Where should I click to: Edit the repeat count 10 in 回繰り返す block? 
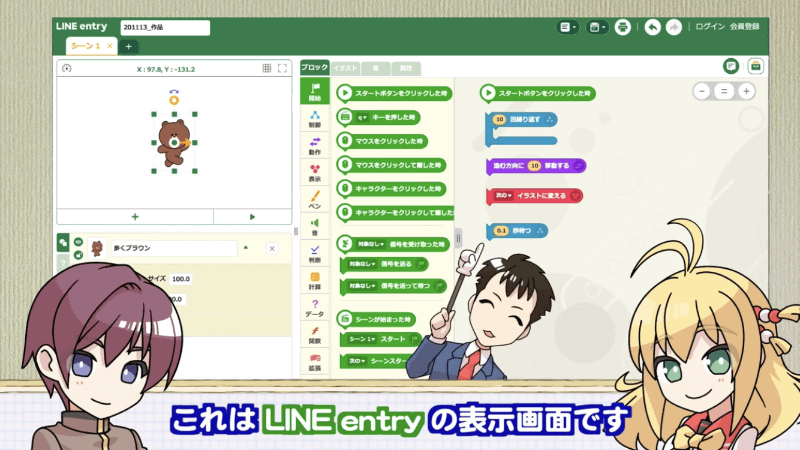[x=499, y=119]
